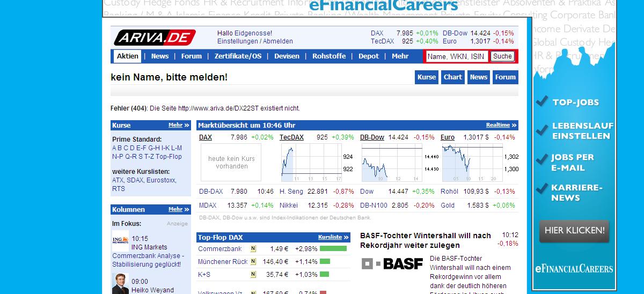Open the Depot menu item
Viewport: 644px width, 294px height.
369,56
